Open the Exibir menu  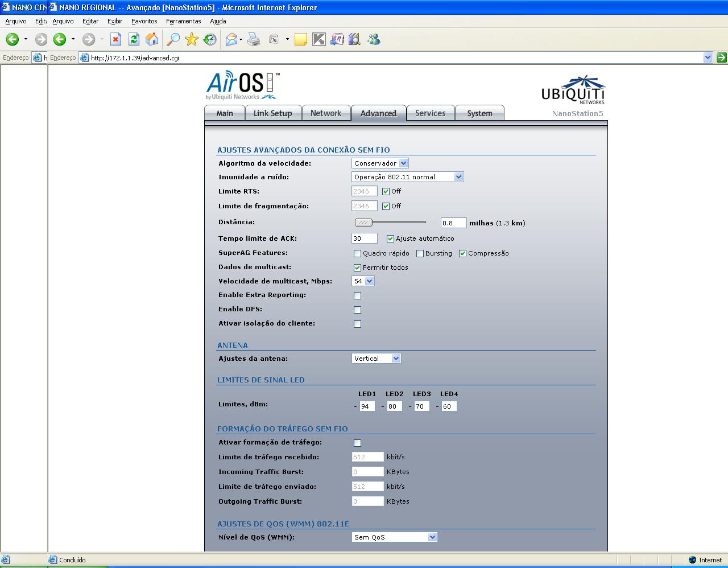pyautogui.click(x=115, y=21)
